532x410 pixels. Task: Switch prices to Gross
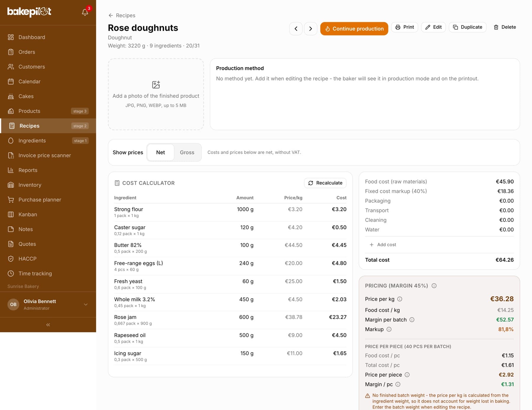pyautogui.click(x=187, y=152)
